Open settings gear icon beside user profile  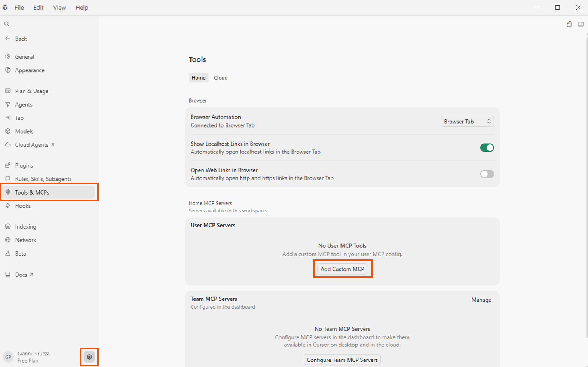89,357
